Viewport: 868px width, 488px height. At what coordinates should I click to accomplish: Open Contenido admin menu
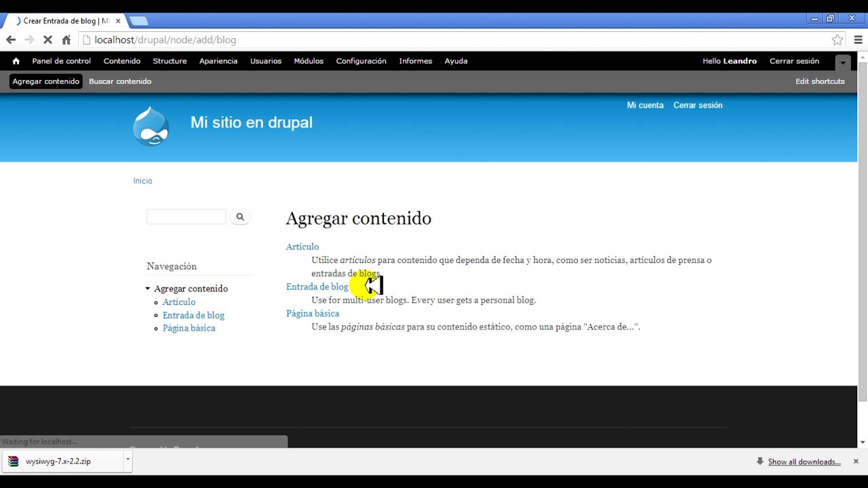coord(122,61)
